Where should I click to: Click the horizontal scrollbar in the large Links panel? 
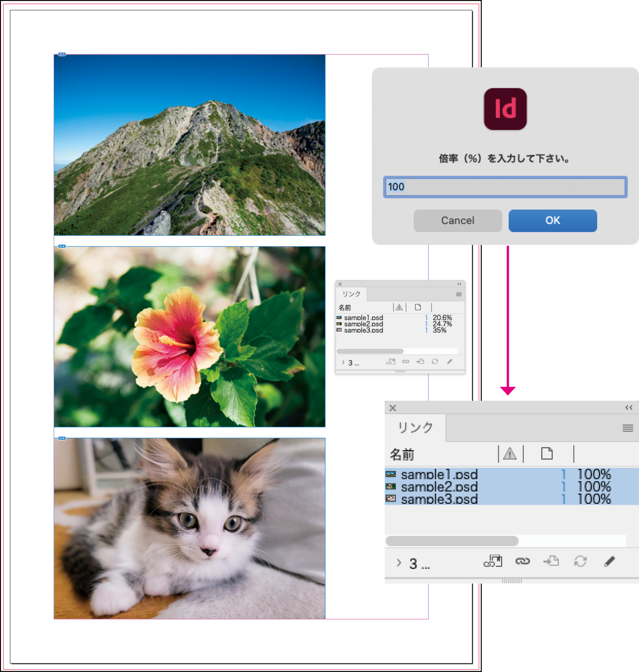[x=452, y=541]
